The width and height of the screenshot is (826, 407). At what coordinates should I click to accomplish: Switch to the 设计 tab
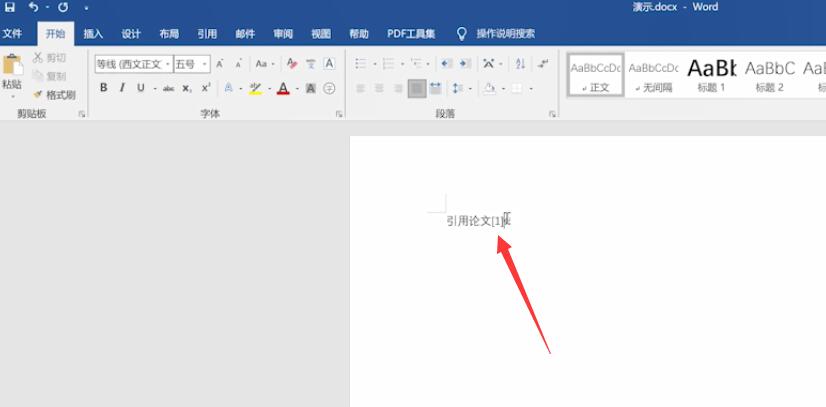pos(131,34)
